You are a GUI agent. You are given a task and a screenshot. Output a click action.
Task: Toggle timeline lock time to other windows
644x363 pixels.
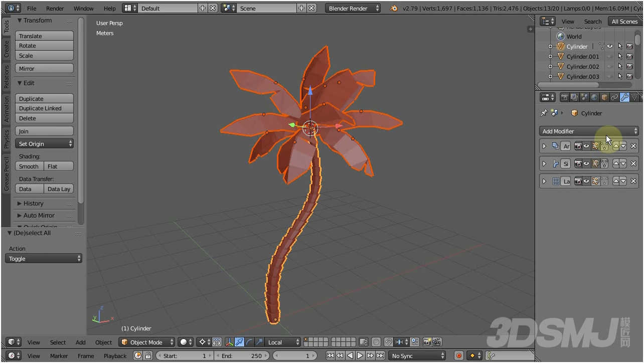pos(148,355)
